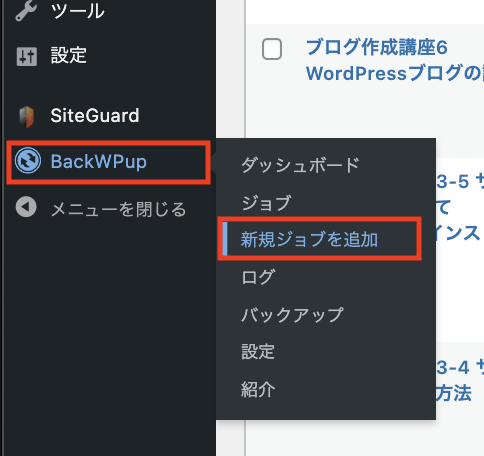
Task: Click the BackWPup circular arrows icon
Action: 28,161
